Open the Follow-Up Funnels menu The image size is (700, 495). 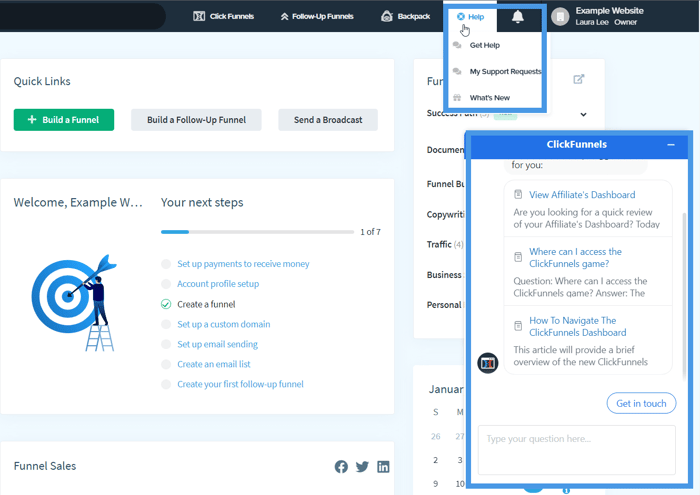pyautogui.click(x=317, y=17)
